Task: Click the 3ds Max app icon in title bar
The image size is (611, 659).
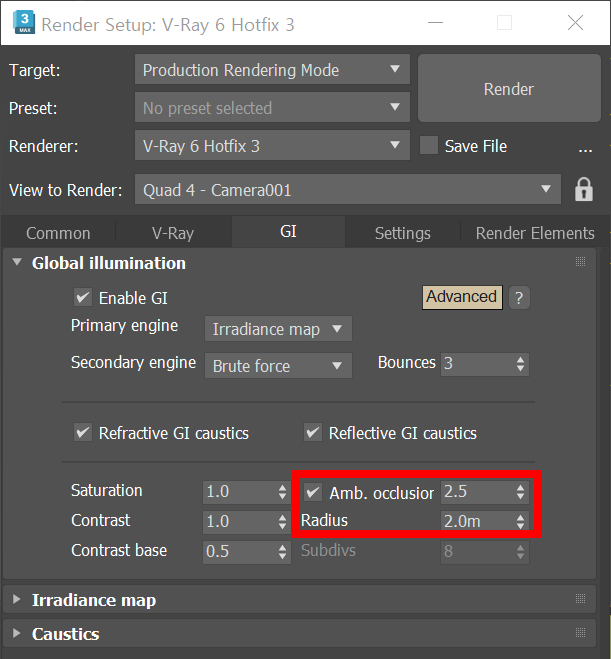Action: pos(24,23)
